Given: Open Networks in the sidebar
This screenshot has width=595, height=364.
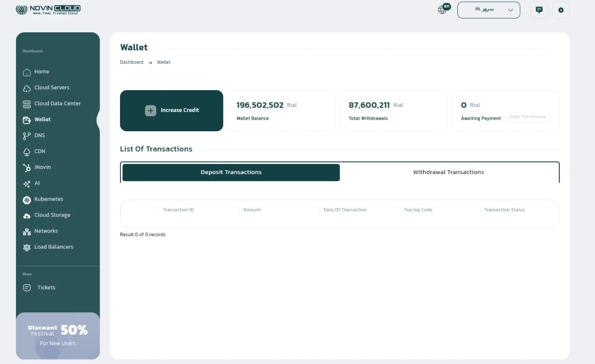Looking at the screenshot, I should (x=46, y=231).
